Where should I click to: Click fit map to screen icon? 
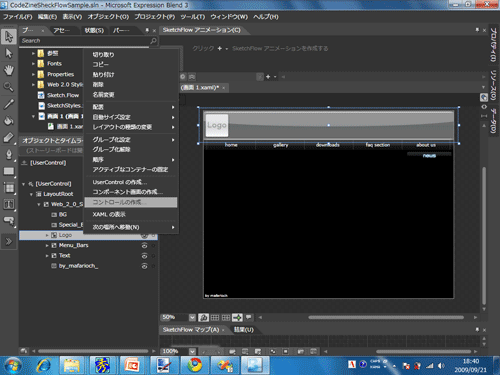tap(286, 351)
